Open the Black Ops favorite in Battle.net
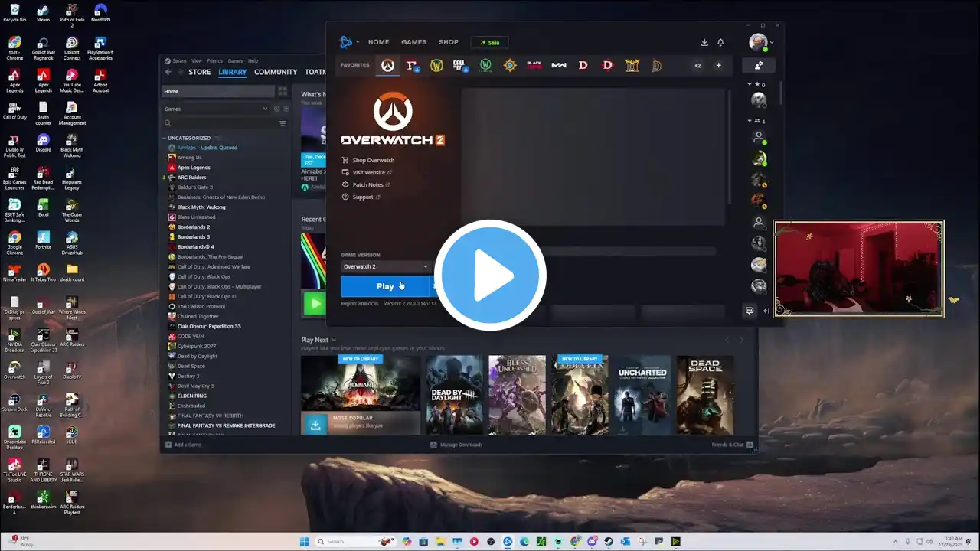Viewport: 980px width, 551px height. pos(534,66)
